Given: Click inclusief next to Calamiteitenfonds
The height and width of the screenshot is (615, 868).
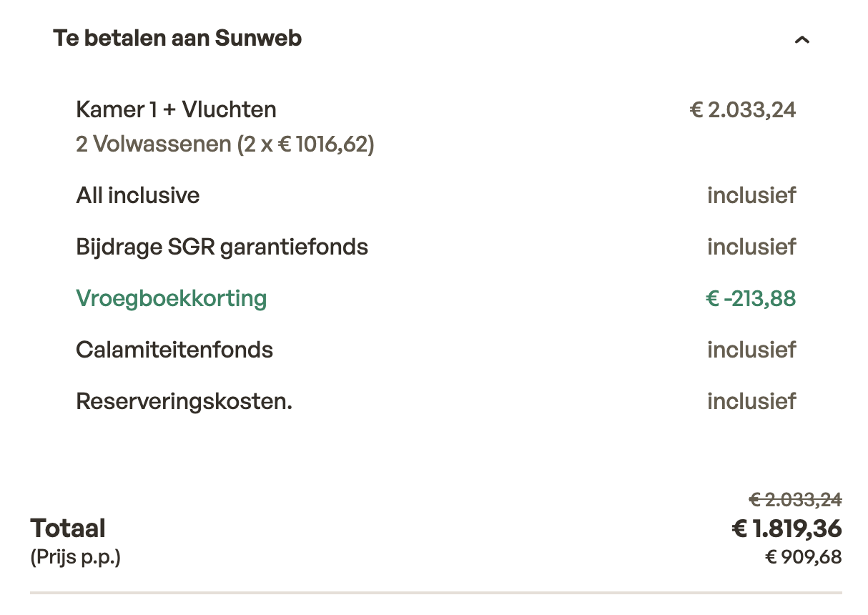Looking at the screenshot, I should [x=751, y=350].
